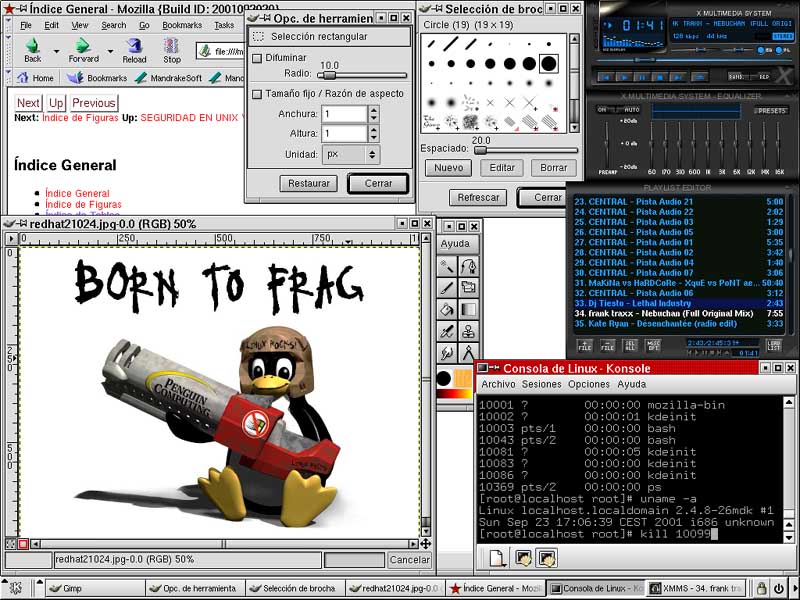Toggle XMMS shuffle button

click(x=737, y=77)
